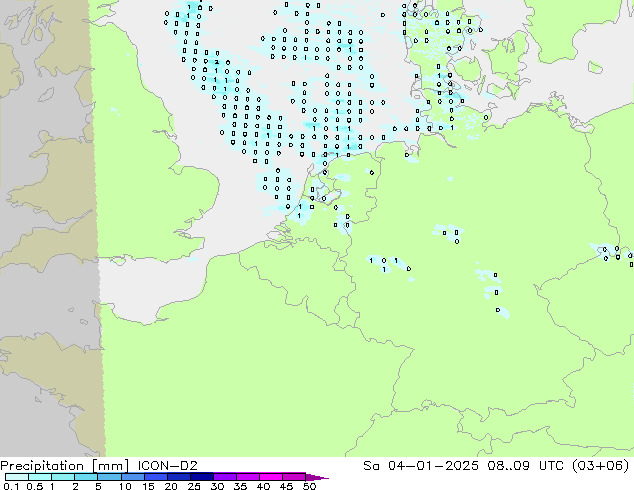Click the legend swatch between 1 and 2
Image resolution: width=634 pixels, height=490 pixels.
pos(63,477)
